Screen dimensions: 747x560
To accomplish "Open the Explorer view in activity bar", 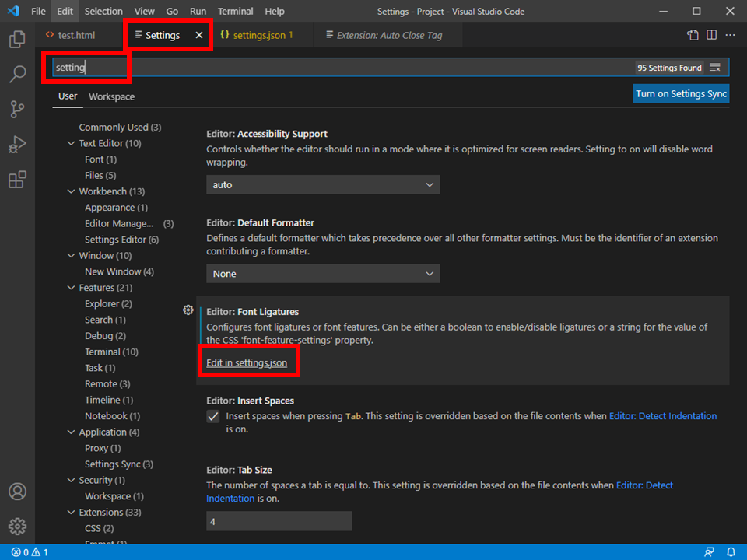I will [17, 39].
